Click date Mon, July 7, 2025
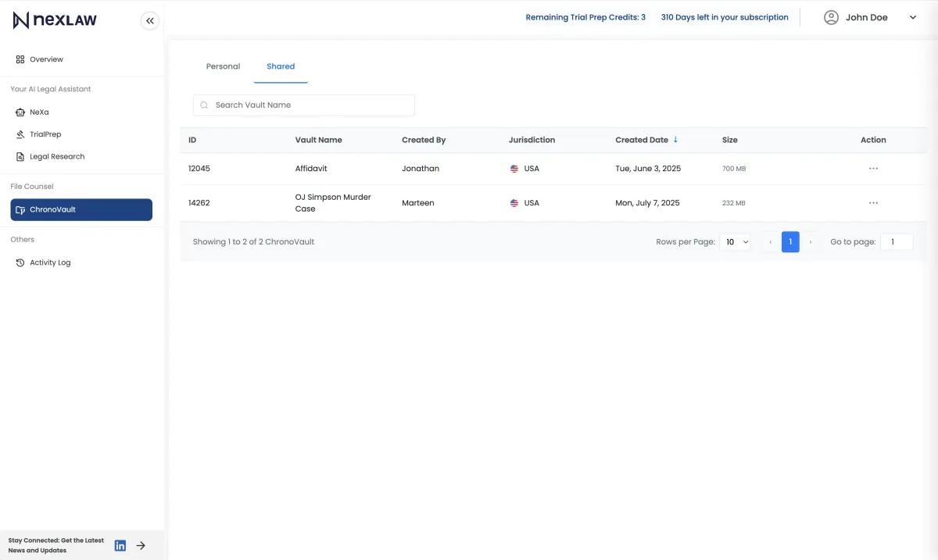Screen dimensions: 938x560 pos(647,203)
